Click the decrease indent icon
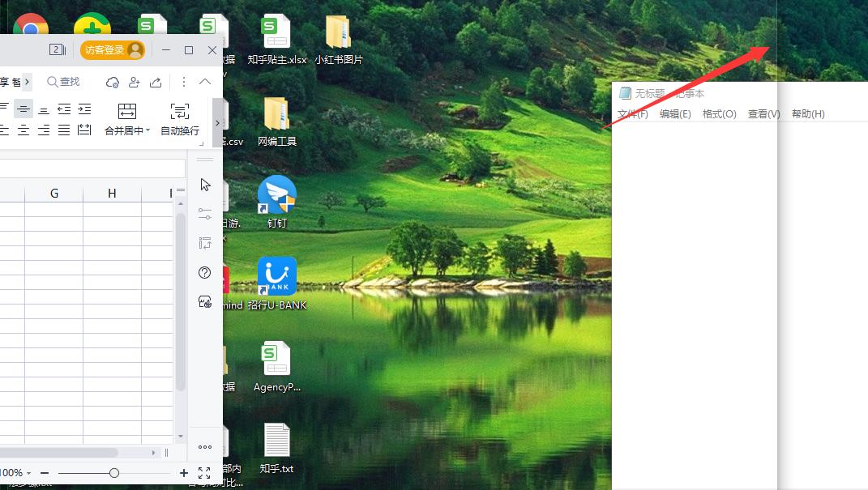 tap(64, 109)
